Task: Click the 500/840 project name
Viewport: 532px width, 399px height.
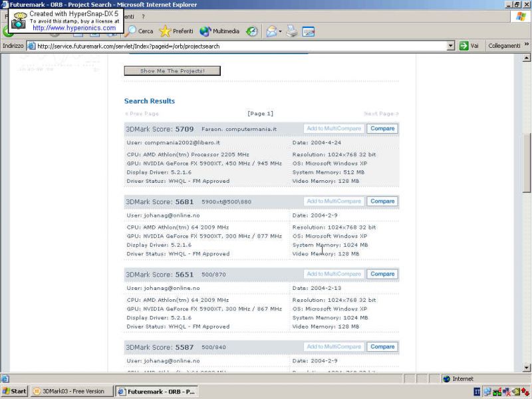Action: [x=213, y=347]
